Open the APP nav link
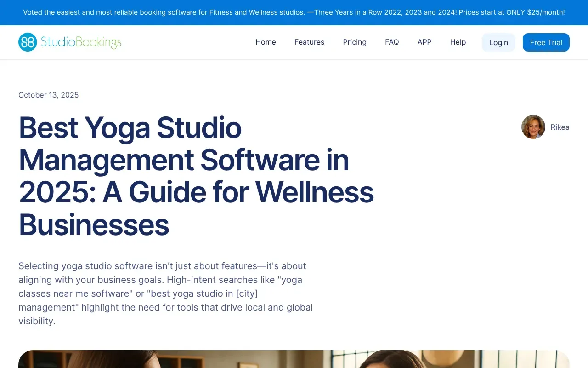 click(x=424, y=42)
